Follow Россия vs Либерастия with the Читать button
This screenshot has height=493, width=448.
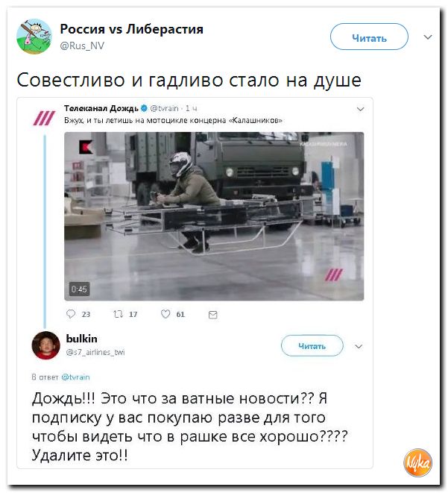tap(369, 37)
